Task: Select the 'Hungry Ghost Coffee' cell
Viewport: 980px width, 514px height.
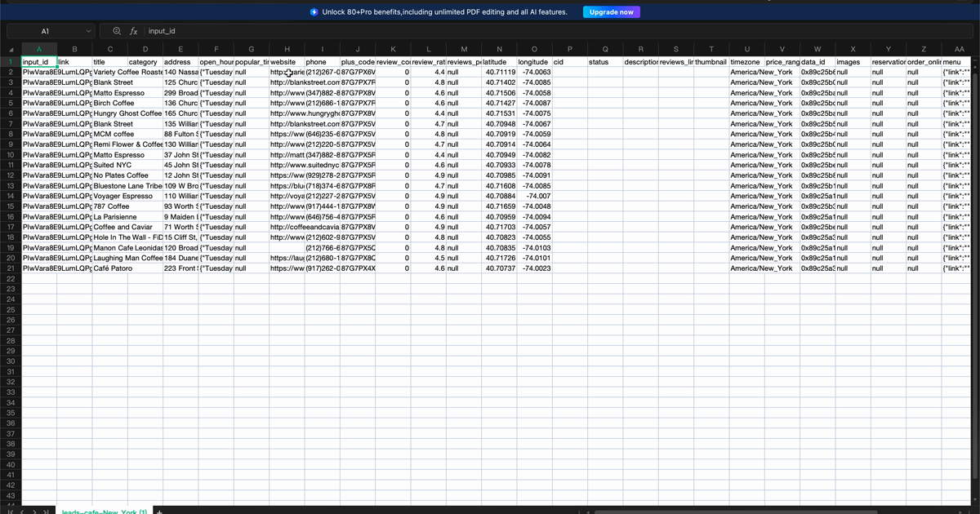Action: coord(128,113)
